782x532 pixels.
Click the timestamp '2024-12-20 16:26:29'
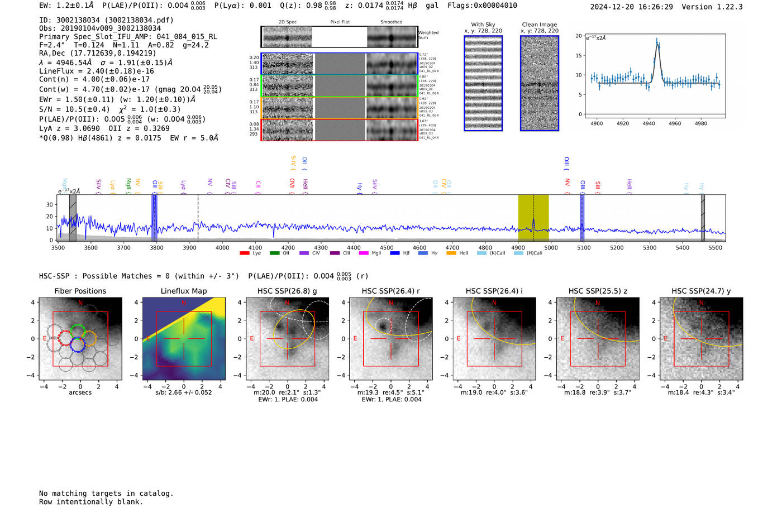632,7
